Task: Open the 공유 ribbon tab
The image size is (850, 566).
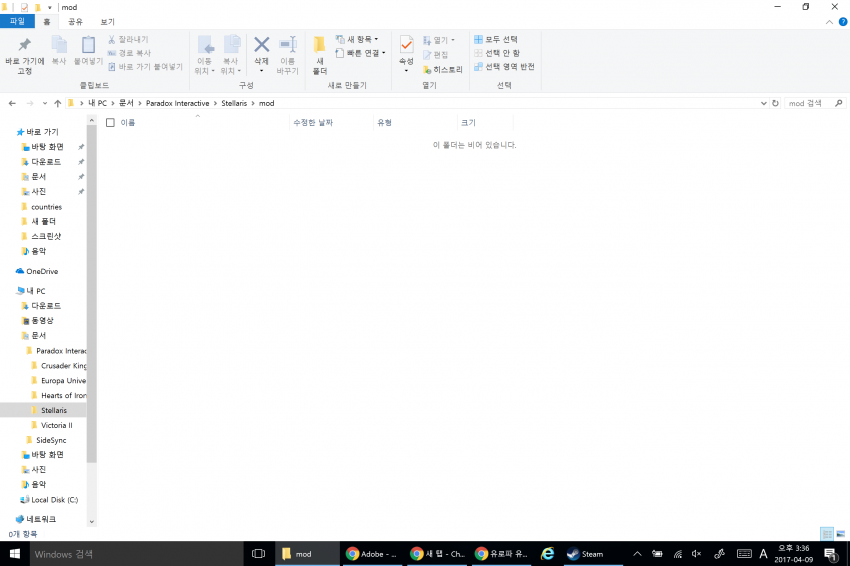Action: coord(75,21)
